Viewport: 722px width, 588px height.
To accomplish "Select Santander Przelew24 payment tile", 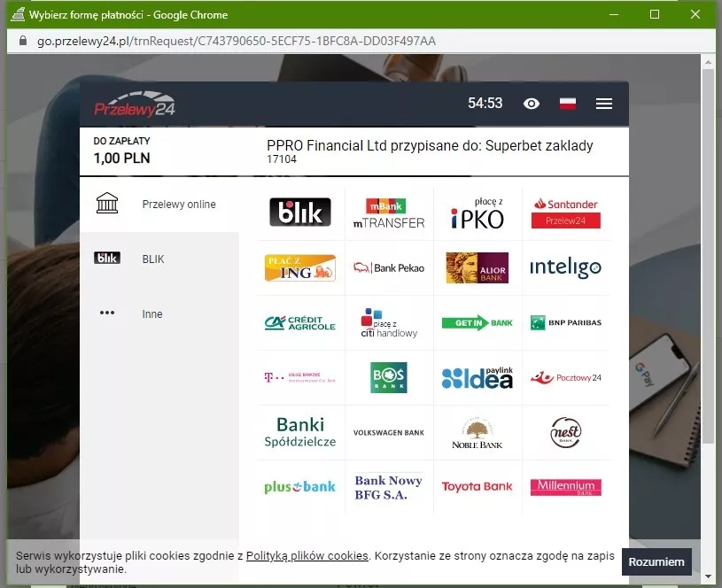I will click(566, 213).
